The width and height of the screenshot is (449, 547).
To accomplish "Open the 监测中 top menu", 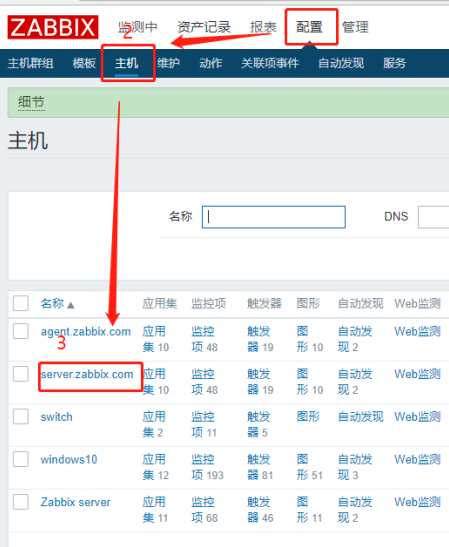I will coord(138,27).
